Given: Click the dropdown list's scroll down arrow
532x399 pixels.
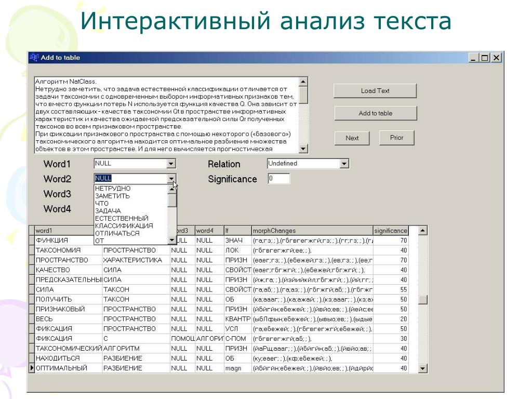Looking at the screenshot, I should [x=172, y=240].
